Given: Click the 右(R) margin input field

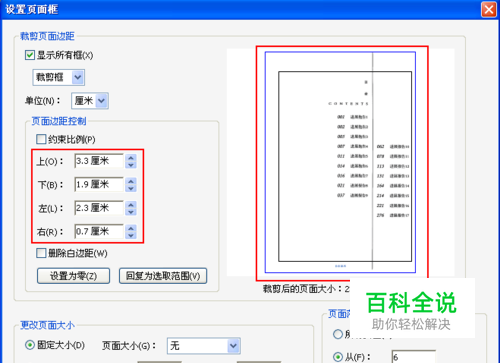Looking at the screenshot, I should pos(99,231).
